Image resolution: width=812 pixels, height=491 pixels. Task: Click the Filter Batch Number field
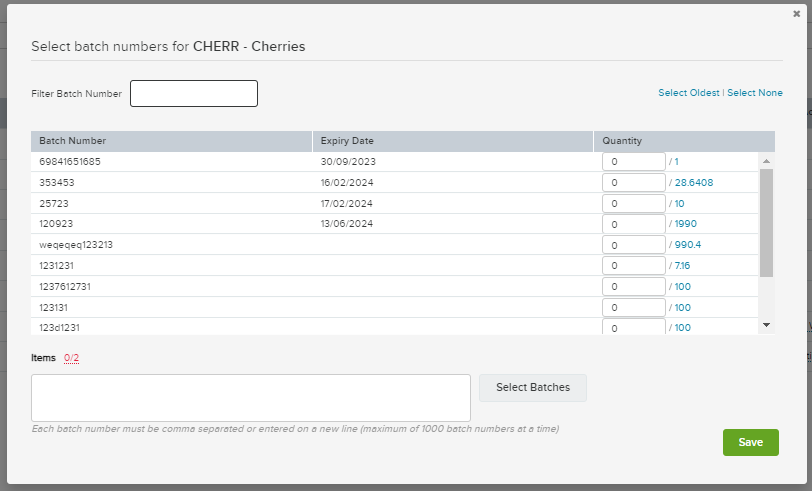coord(194,93)
